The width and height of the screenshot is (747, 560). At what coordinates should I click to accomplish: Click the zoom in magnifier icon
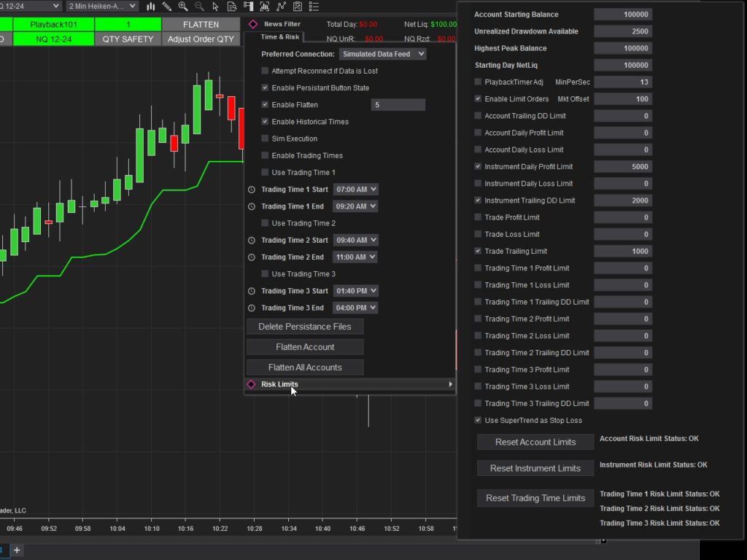182,7
